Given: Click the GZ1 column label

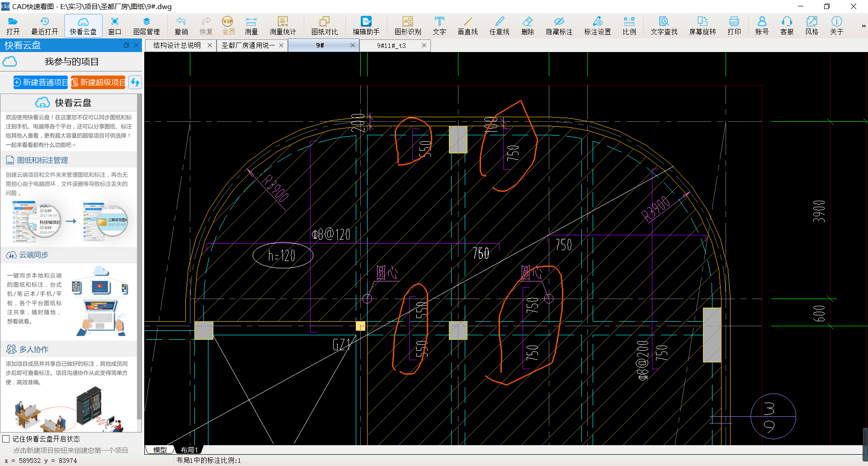Looking at the screenshot, I should 342,345.
